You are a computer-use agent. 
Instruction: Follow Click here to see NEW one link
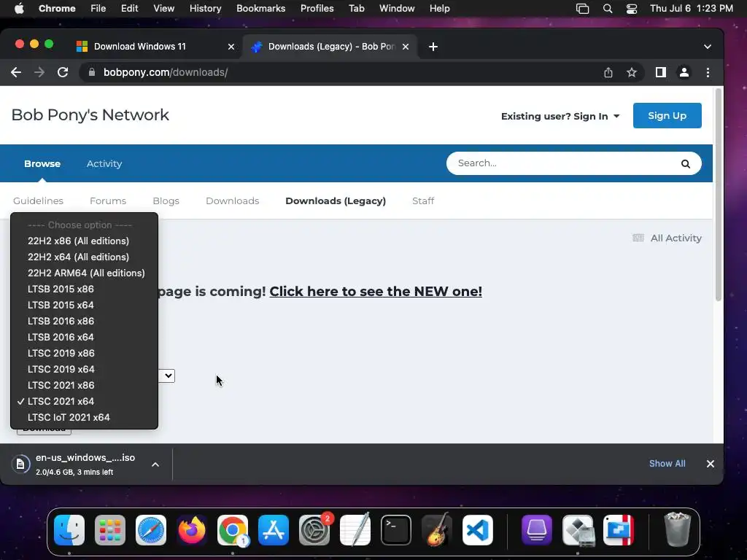click(x=376, y=292)
